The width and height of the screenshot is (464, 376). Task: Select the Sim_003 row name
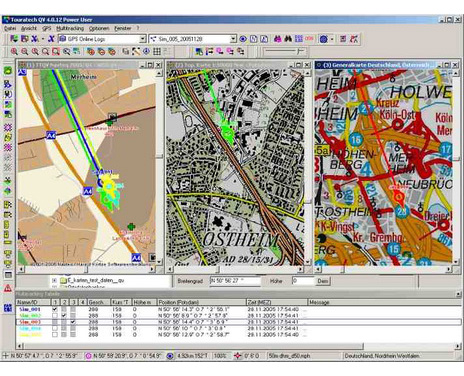coord(30,322)
